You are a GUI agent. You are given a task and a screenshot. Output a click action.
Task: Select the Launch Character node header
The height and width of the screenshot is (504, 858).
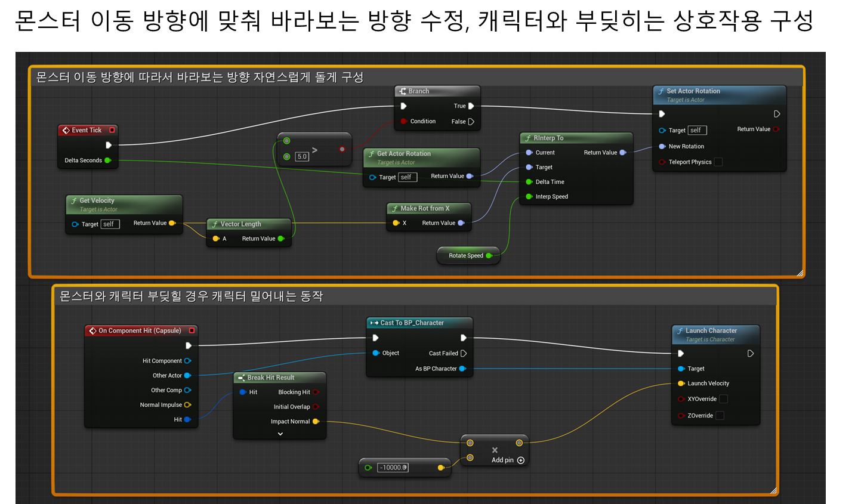pos(715,334)
